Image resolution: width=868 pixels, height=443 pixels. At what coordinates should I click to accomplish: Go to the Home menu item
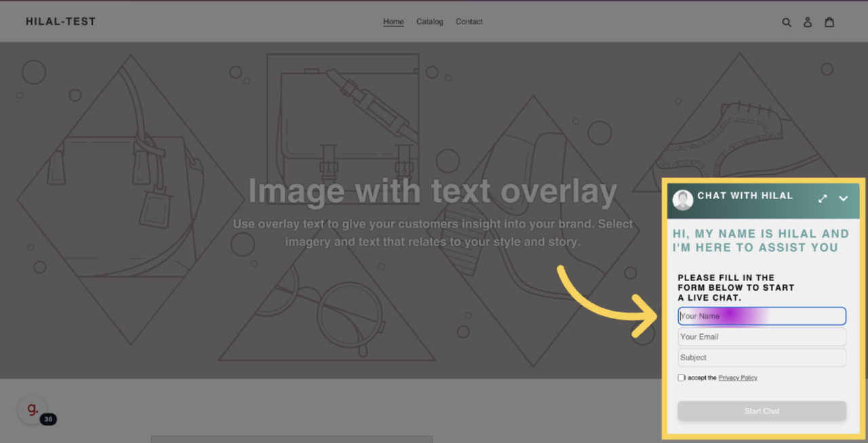coord(393,22)
